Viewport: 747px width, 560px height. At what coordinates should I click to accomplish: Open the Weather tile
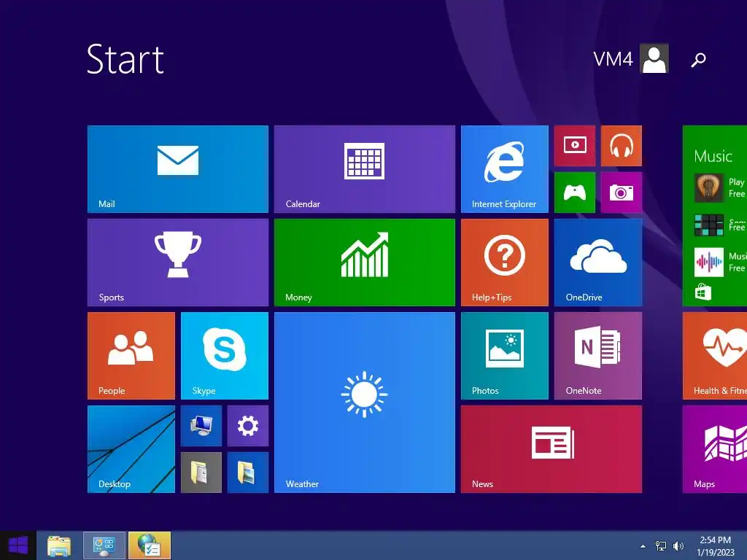[365, 402]
